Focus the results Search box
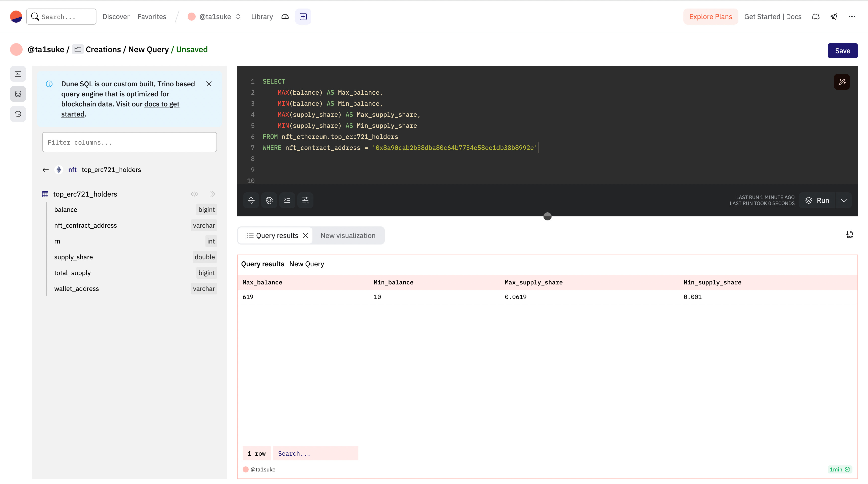868x484 pixels. tap(315, 453)
